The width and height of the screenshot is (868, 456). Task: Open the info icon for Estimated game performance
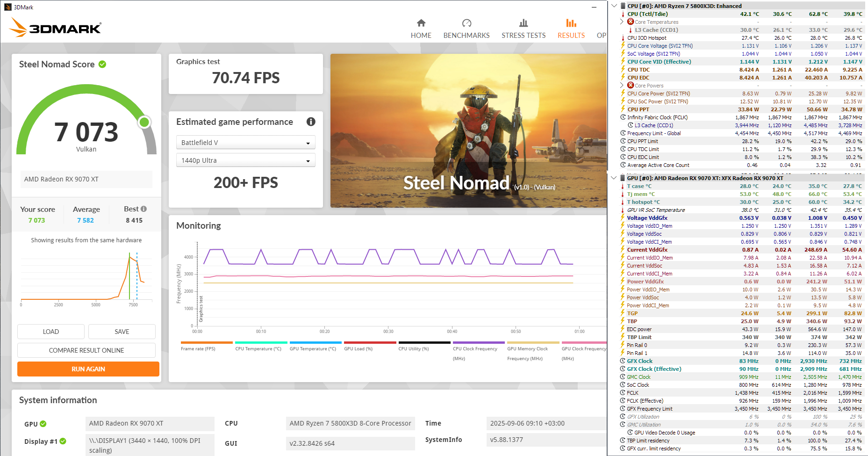coord(311,122)
